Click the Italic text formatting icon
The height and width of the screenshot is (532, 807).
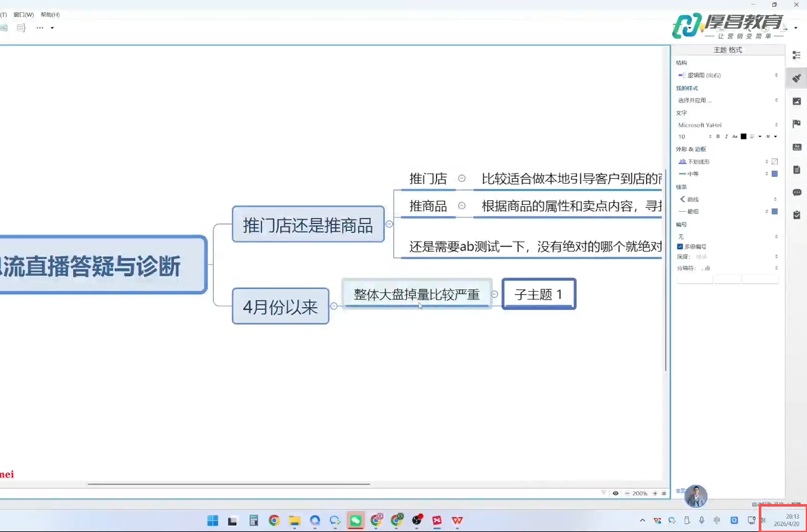[726, 137]
